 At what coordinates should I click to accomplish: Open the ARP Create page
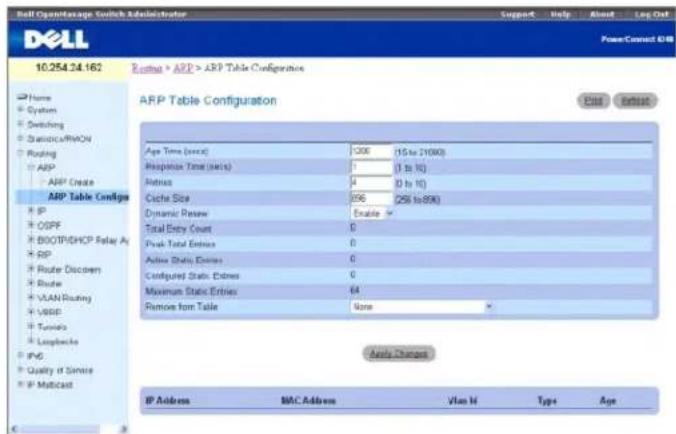pos(71,182)
